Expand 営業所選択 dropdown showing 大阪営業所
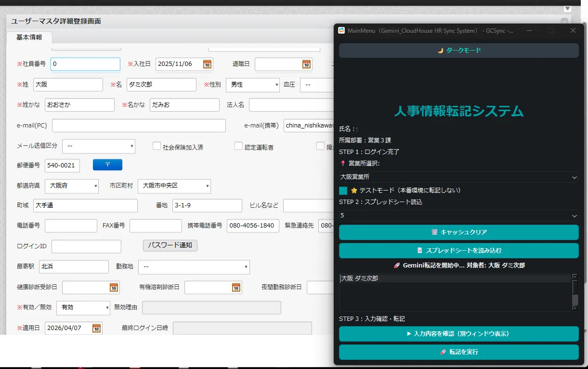588x369 pixels. tap(458, 177)
